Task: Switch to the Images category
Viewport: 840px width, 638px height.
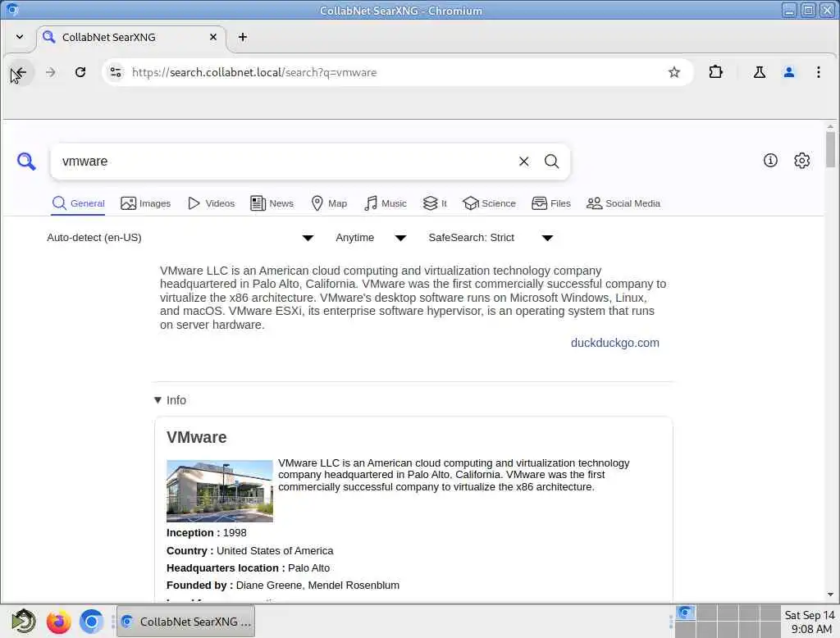Action: 145,203
